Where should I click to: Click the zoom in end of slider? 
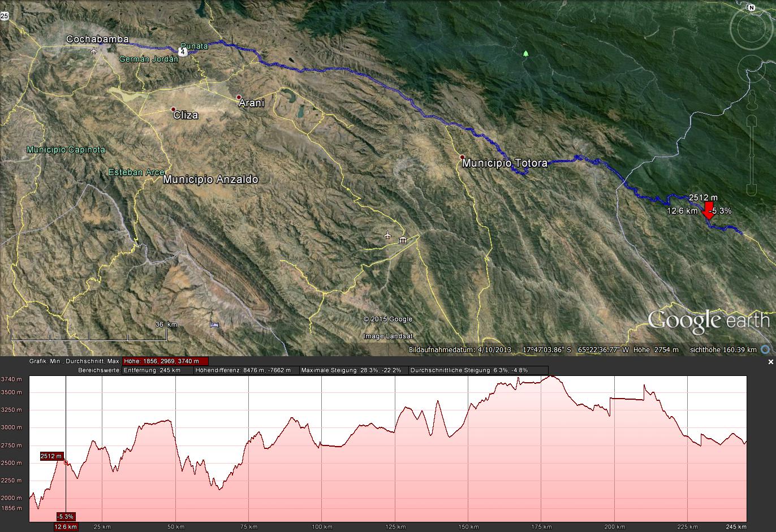tap(752, 121)
